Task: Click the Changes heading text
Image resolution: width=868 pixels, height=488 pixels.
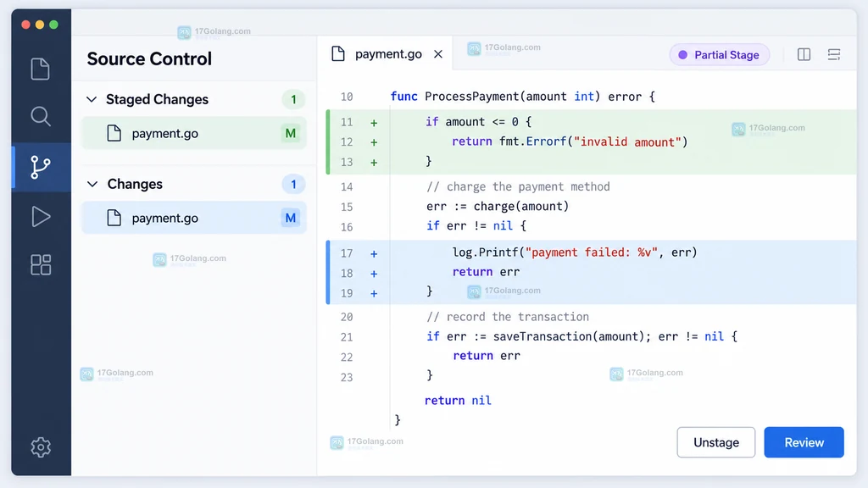Action: 135,184
